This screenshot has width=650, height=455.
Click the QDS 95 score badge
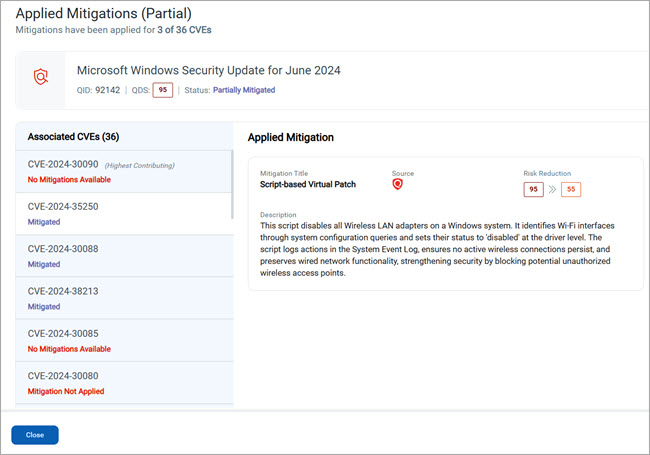(x=162, y=90)
